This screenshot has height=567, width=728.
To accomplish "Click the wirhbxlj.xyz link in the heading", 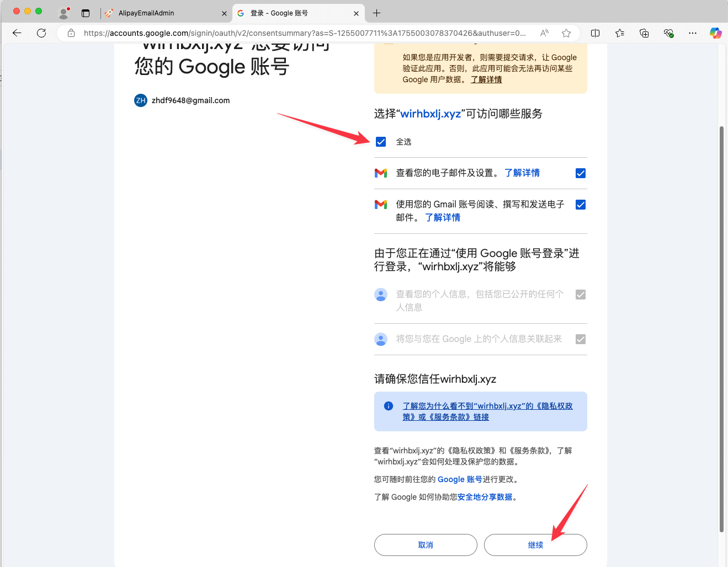I will [431, 114].
